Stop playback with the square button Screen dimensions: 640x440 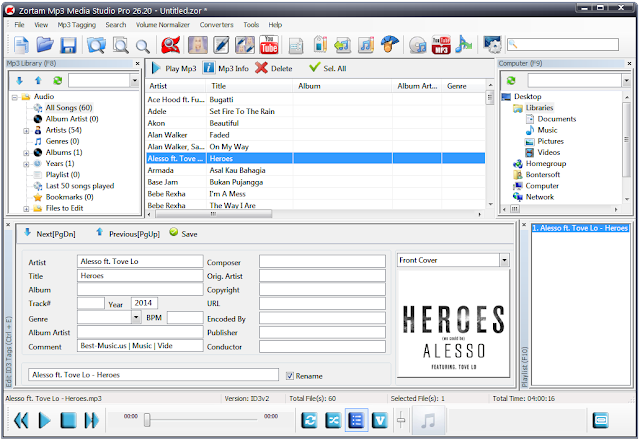pyautogui.click(x=68, y=420)
